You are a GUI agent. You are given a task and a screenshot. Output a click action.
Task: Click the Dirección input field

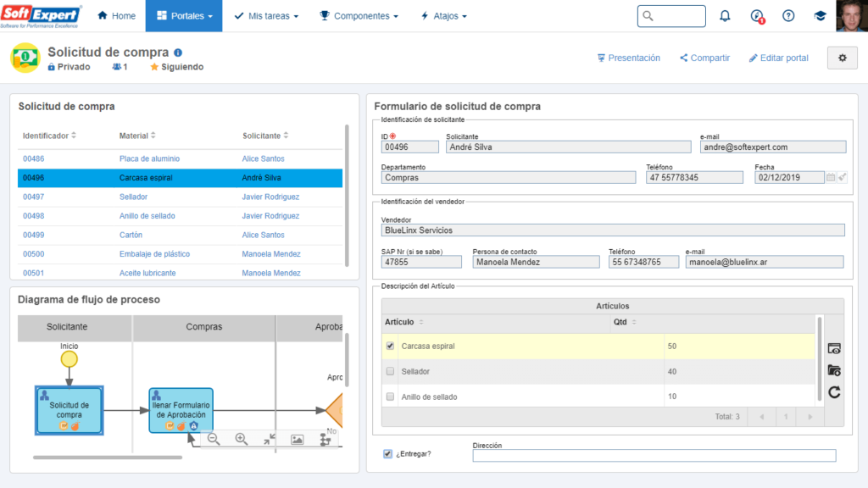click(654, 456)
